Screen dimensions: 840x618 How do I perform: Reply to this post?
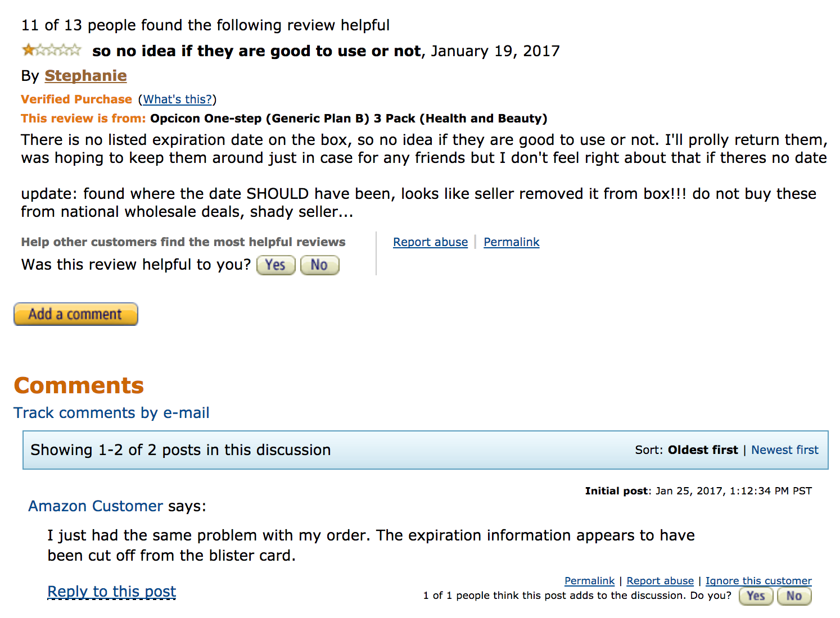112,592
